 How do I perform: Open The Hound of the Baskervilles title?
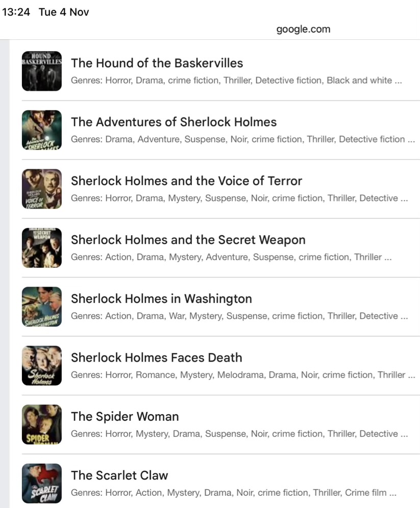157,63
